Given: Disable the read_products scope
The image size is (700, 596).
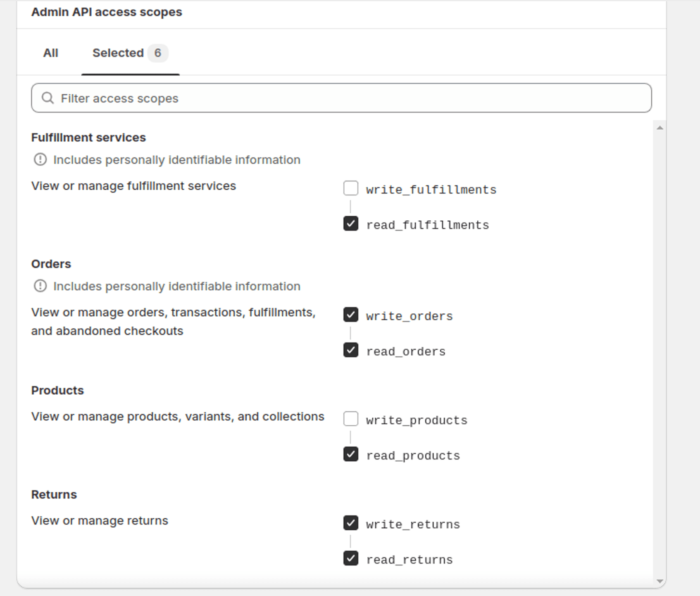Looking at the screenshot, I should [351, 454].
